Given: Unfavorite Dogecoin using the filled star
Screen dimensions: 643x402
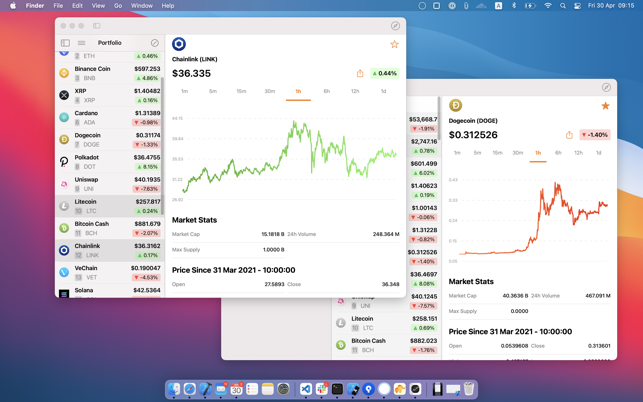Looking at the screenshot, I should [605, 106].
